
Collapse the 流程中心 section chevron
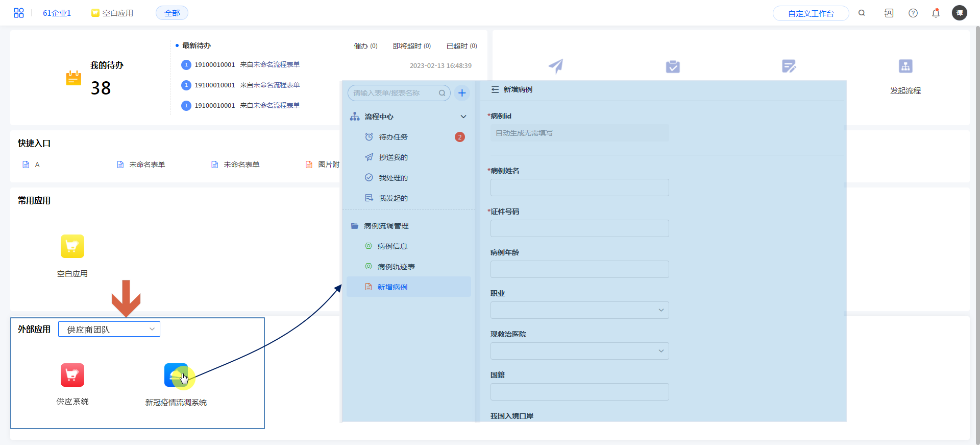463,116
